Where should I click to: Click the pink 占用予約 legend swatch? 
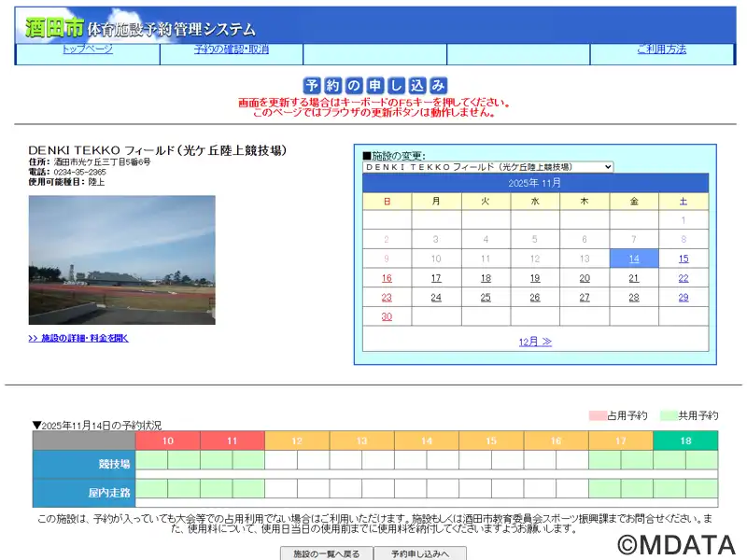(598, 415)
